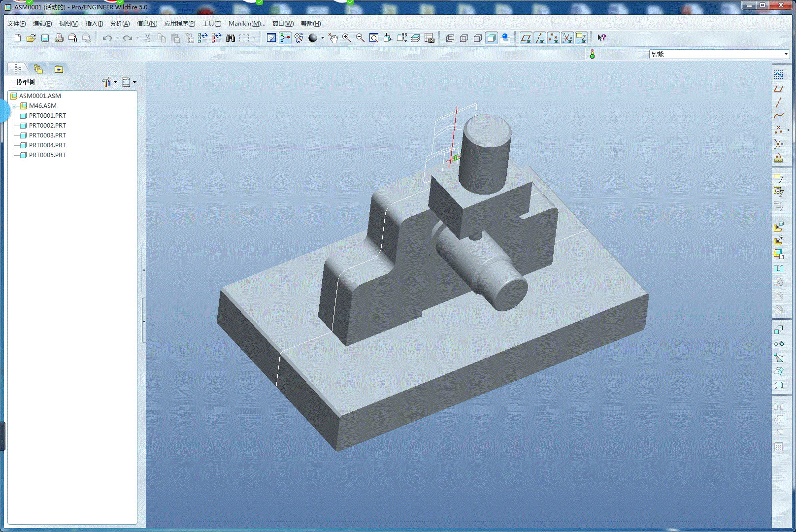Switch to the Folder Browser tab

click(38, 69)
